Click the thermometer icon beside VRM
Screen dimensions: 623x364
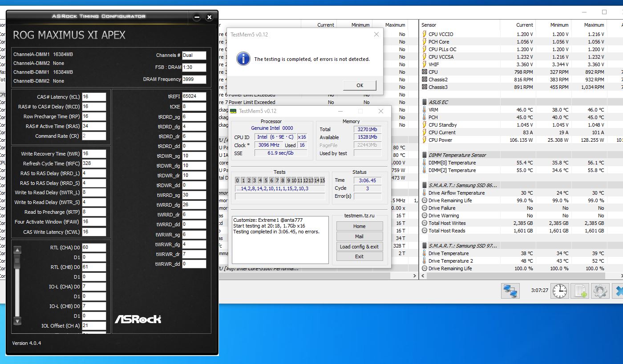424,110
